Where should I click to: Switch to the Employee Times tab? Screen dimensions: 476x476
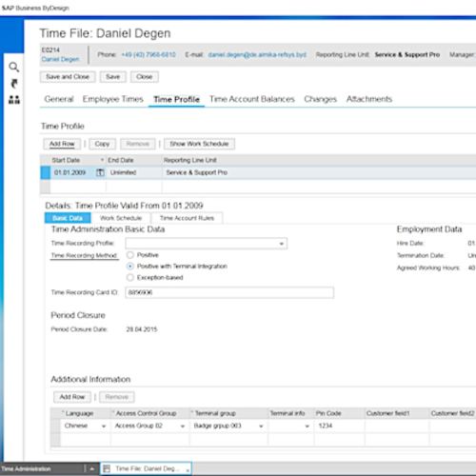click(x=113, y=99)
